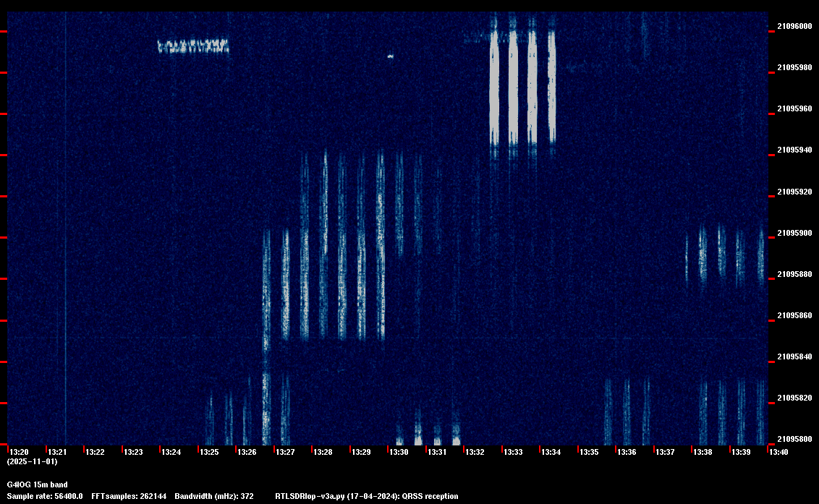Select the 21095900 frequency label
The image size is (819, 504).
tap(795, 233)
